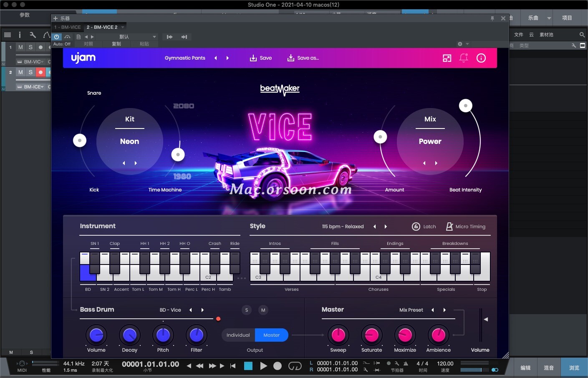
Task: Click the ujam logo
Action: (83, 58)
